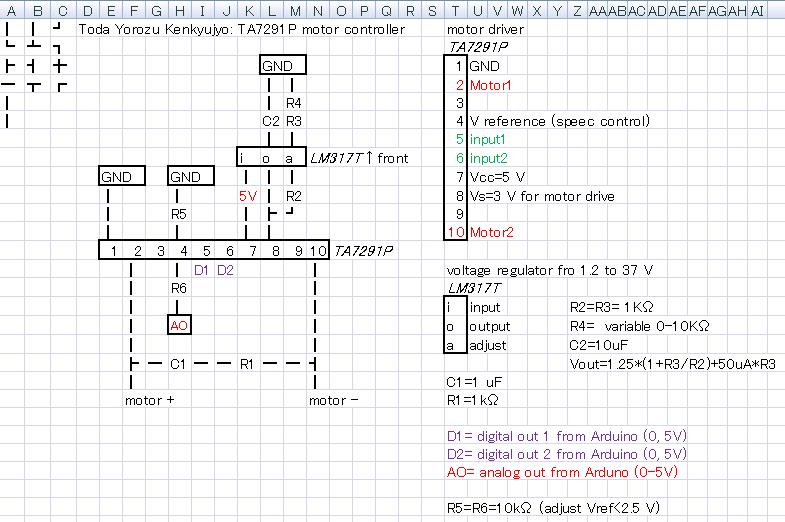This screenshot has width=785, height=522.
Task: Click the 'R5' label under GND box
Action: tap(179, 214)
